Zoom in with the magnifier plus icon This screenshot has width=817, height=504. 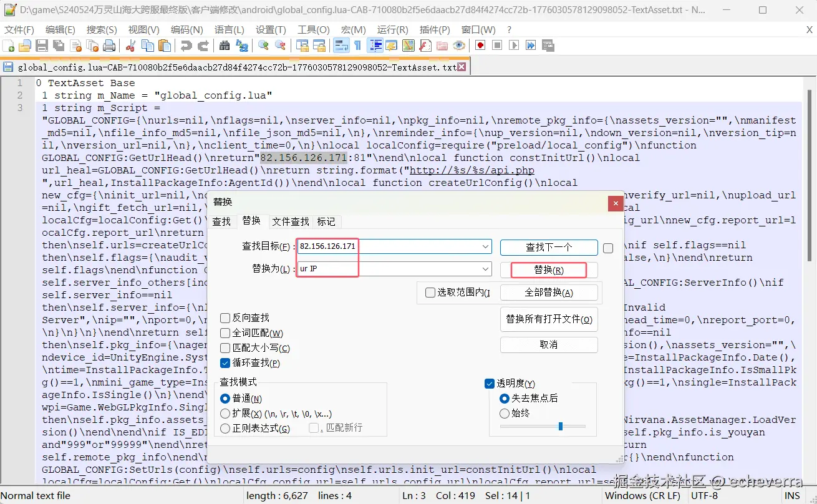click(264, 46)
